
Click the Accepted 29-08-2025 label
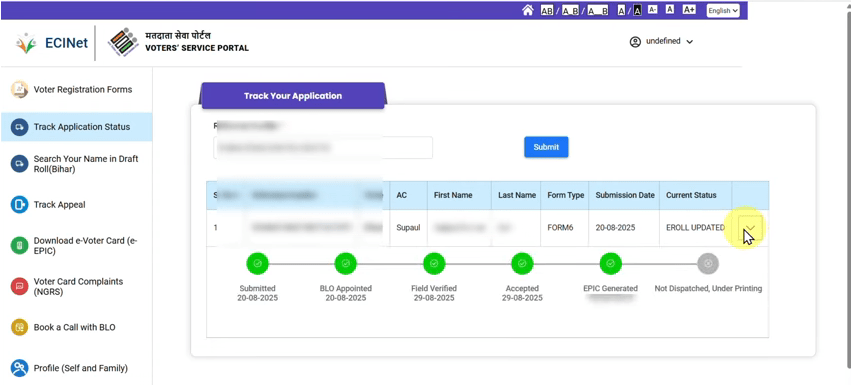(522, 293)
